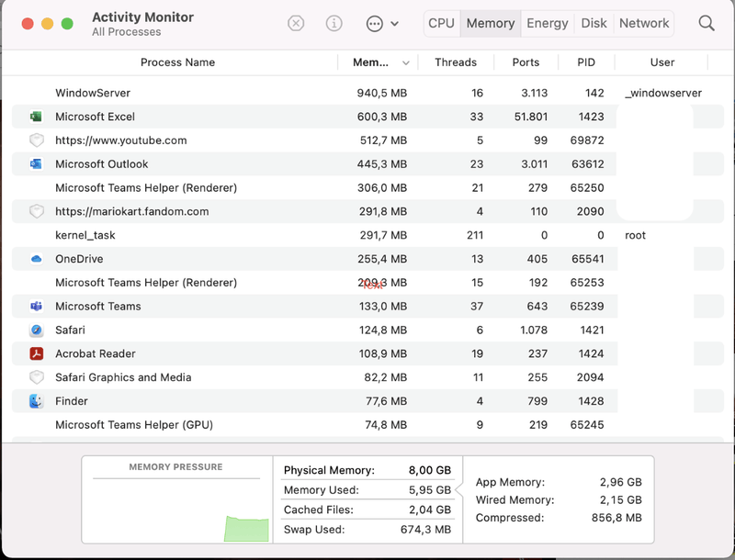Screen dimensions: 735x560
Task: Select the Microsoft Excel app icon
Action: (37, 117)
